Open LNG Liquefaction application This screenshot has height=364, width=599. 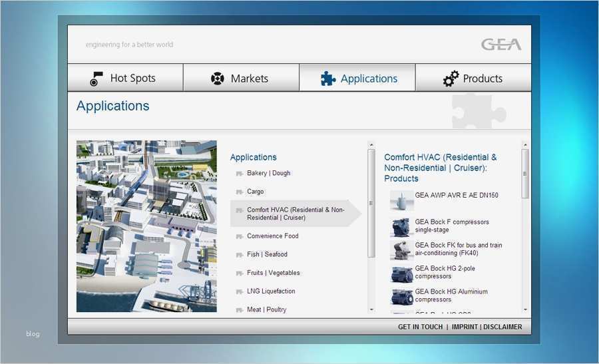[x=271, y=291]
